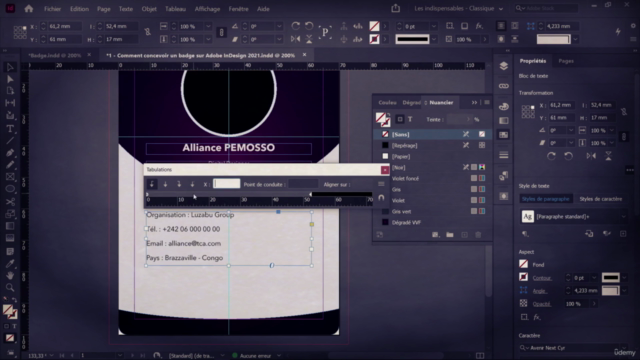The image size is (640, 360).
Task: Open the Affichage menu
Action: (x=207, y=9)
